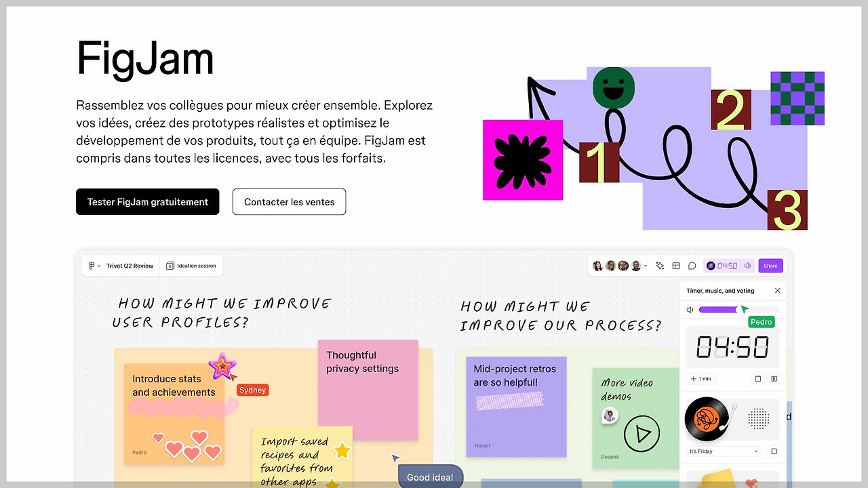Click the AI sparkle icon in toolbar
868x488 pixels.
coord(660,266)
